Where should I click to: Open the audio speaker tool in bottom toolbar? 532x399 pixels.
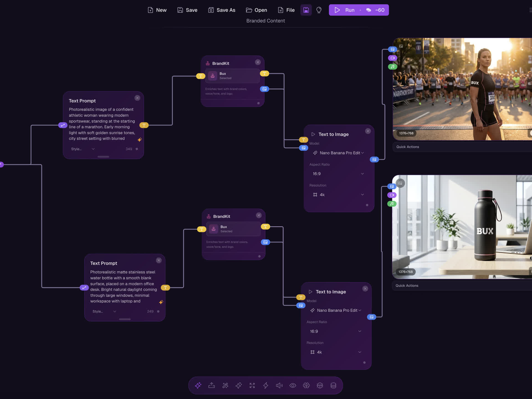point(279,385)
